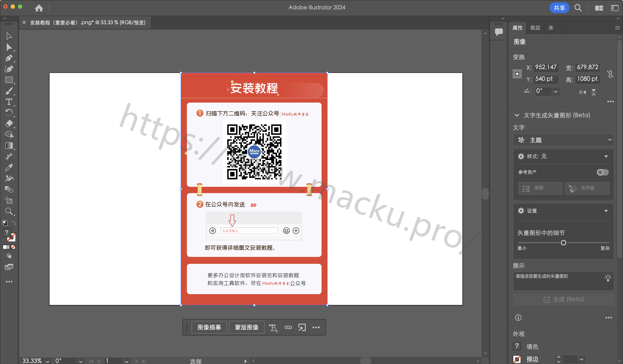Viewport: 623px width, 364px height.
Task: Click the flip horizontal icon
Action: point(582,92)
